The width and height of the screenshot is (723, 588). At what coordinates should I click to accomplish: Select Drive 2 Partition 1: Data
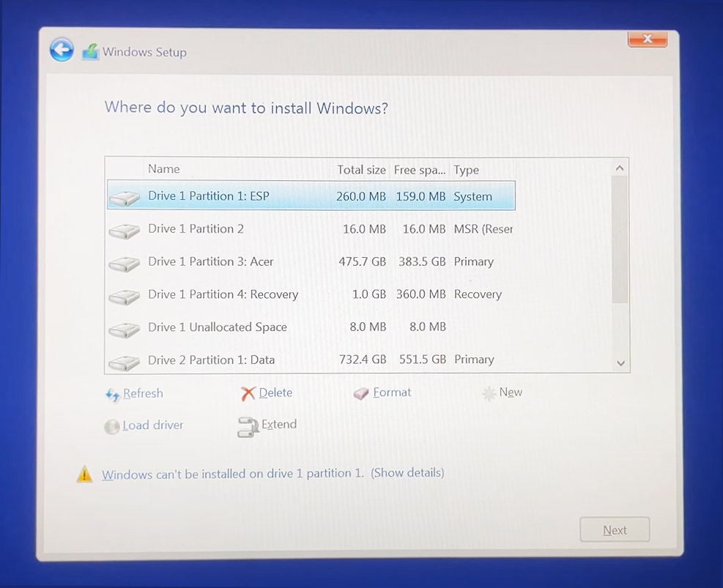(311, 360)
